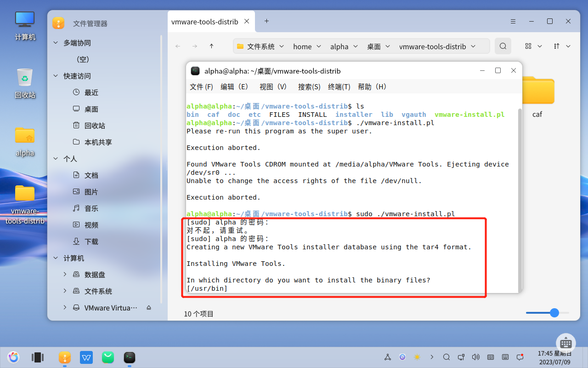The width and height of the screenshot is (588, 368).
Task: Open 文档 in the sidebar
Action: tap(91, 175)
